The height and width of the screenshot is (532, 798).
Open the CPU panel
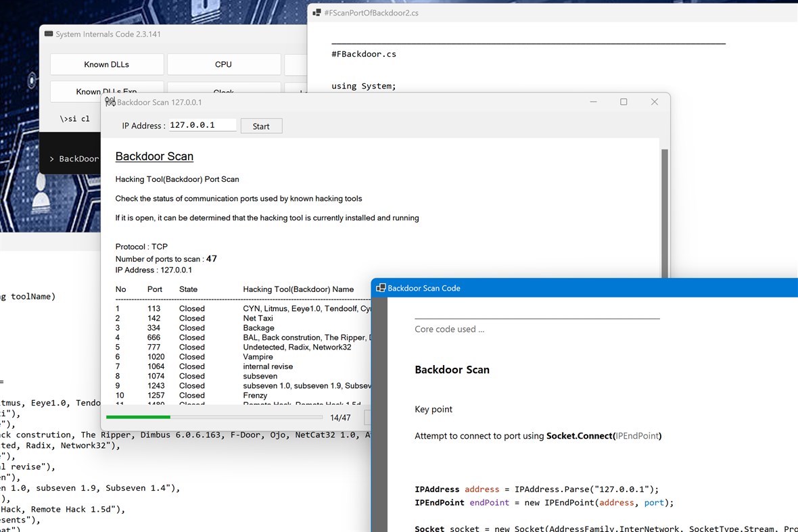(223, 64)
